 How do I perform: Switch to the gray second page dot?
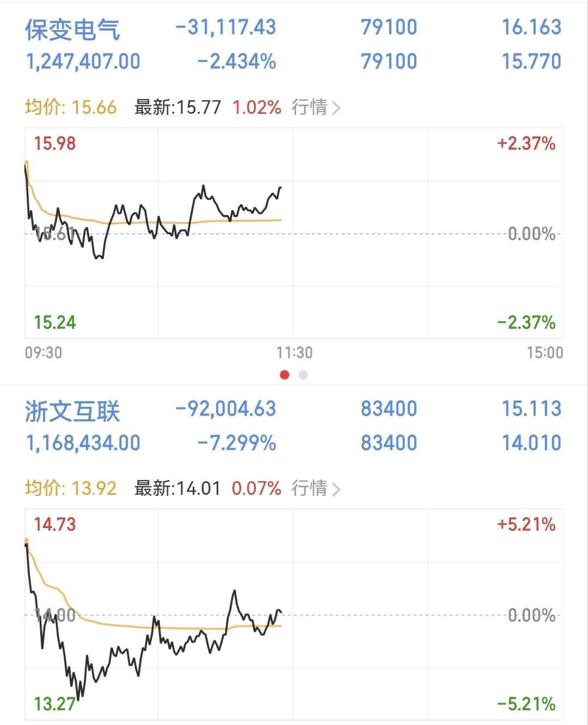pos(303,374)
